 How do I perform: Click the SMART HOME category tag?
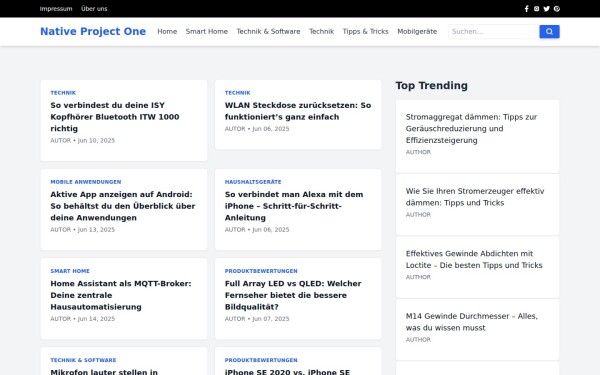(70, 271)
